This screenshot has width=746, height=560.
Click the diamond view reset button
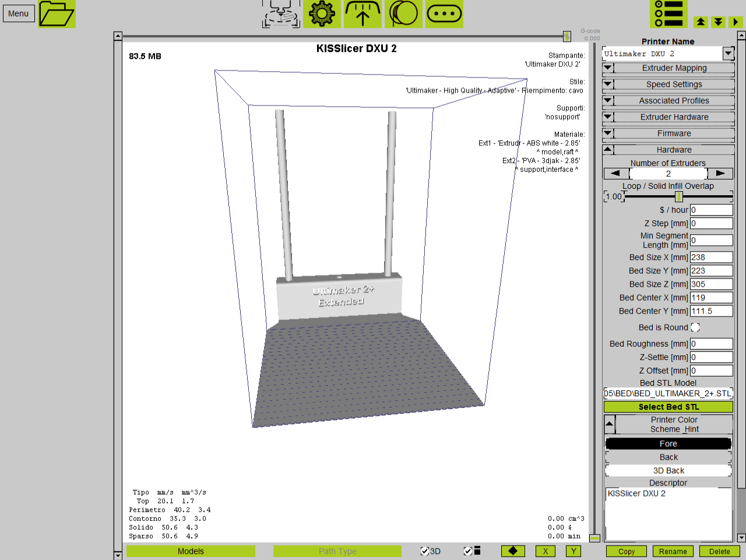point(513,551)
